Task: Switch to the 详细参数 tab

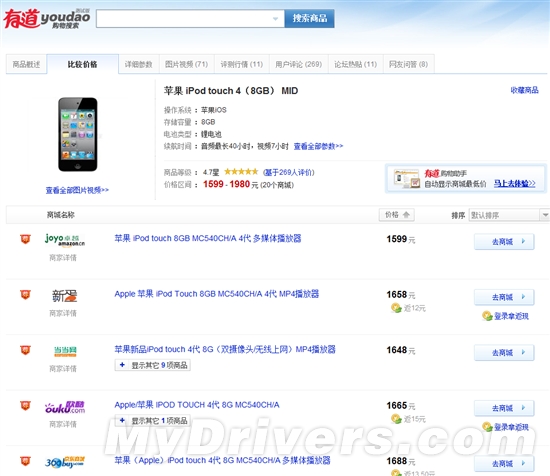Action: 139,64
